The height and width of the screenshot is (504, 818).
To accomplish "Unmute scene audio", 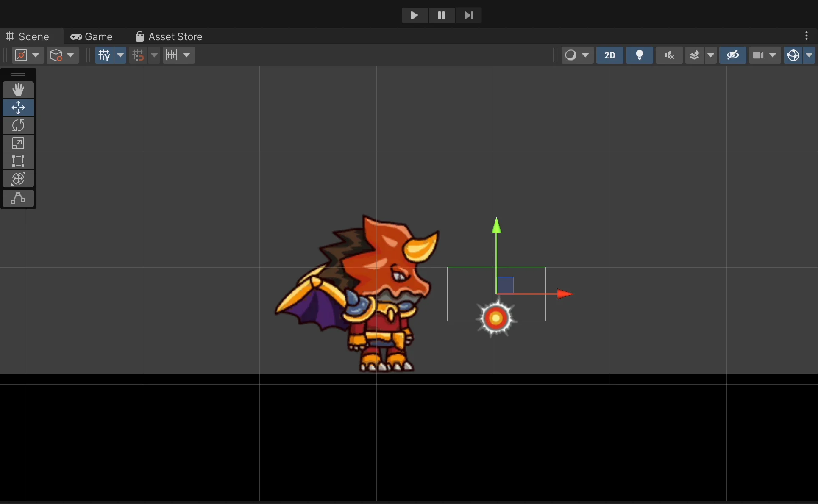I will [668, 55].
